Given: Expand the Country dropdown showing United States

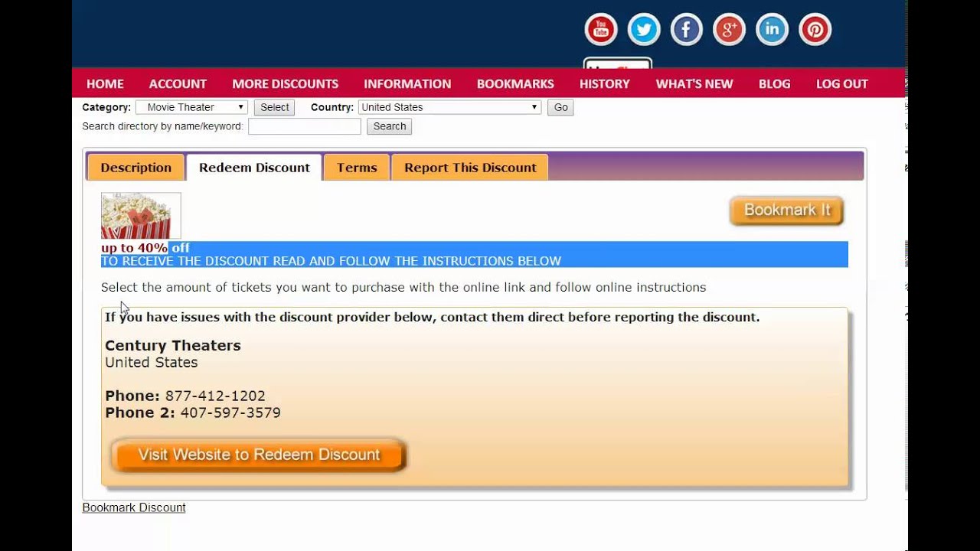Looking at the screenshot, I should 449,107.
